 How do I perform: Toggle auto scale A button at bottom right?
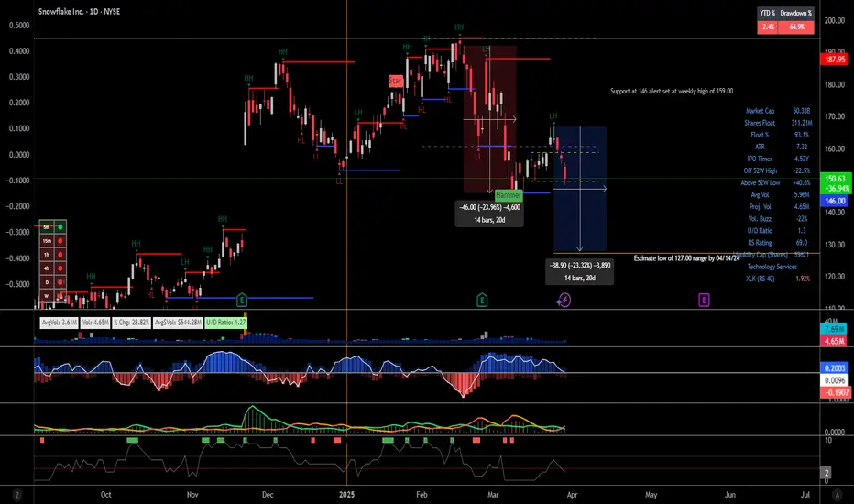coord(838,495)
